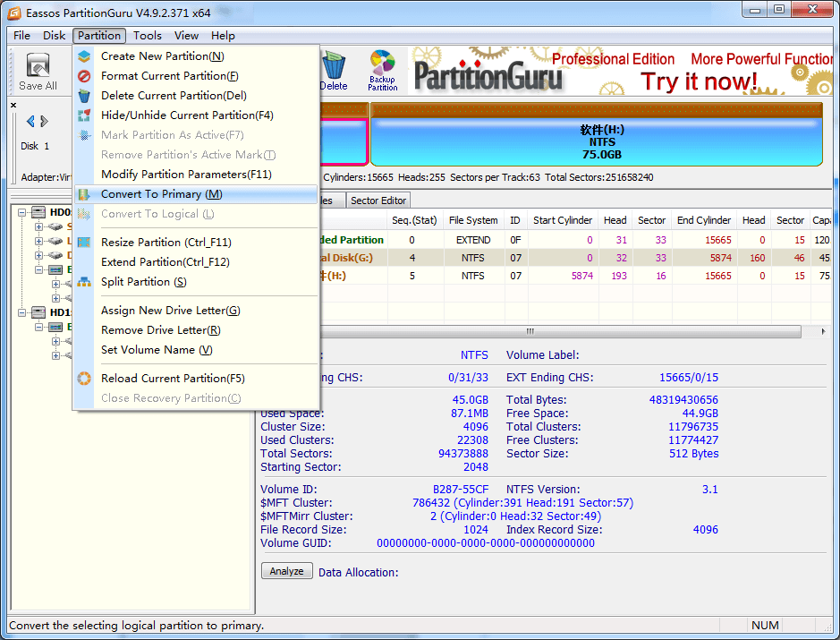The width and height of the screenshot is (840, 640).
Task: Expand the first logical partition under HD1's extended node
Action: pyautogui.click(x=55, y=341)
